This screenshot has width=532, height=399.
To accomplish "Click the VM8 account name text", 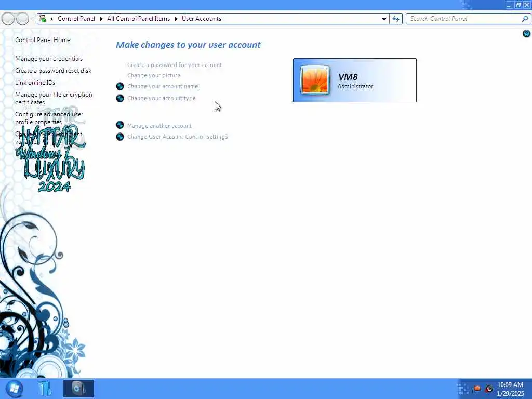I will pyautogui.click(x=348, y=77).
